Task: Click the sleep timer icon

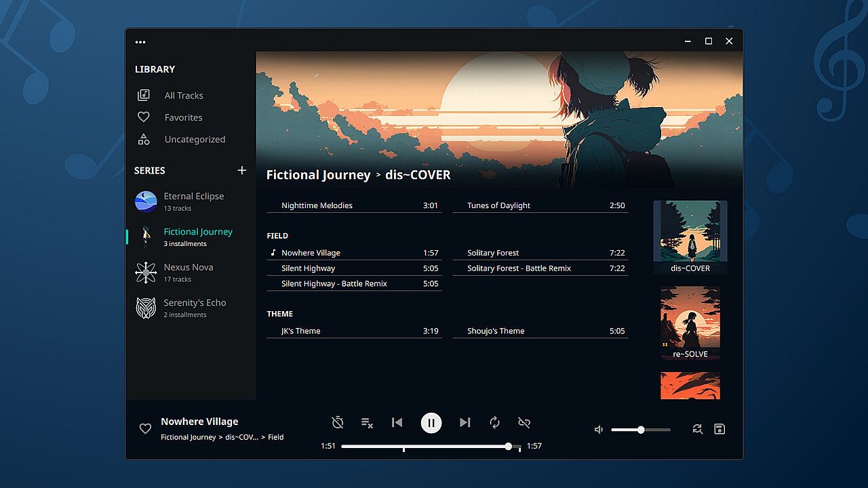Action: click(338, 423)
